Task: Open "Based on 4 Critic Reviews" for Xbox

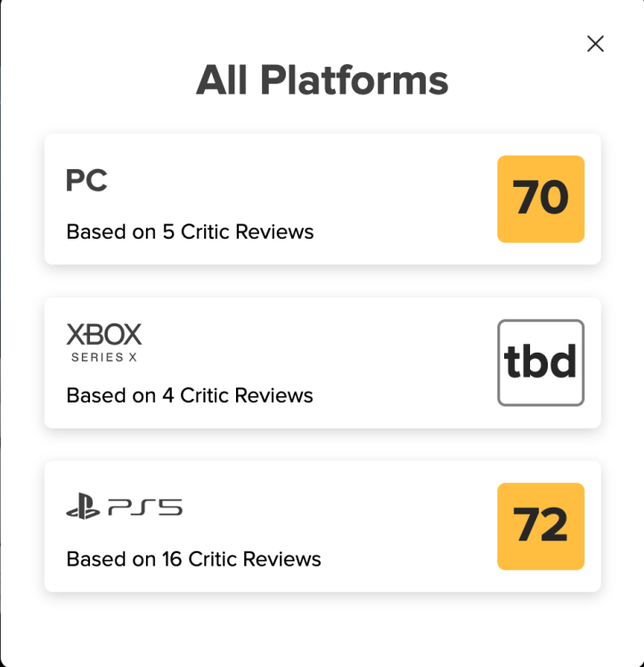Action: pyautogui.click(x=190, y=395)
